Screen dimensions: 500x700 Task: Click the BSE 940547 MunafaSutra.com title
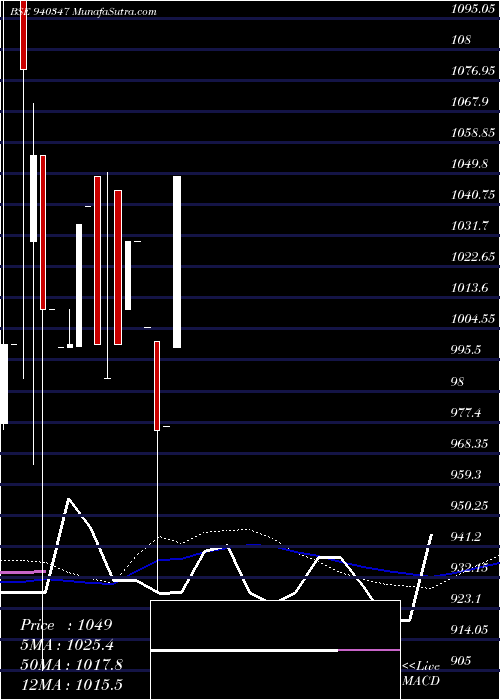pyautogui.click(x=83, y=12)
